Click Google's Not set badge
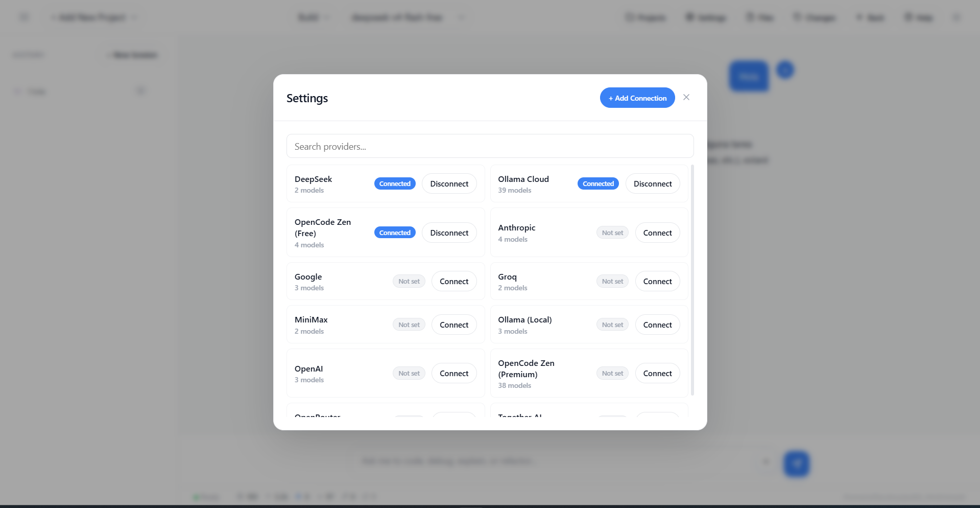Image resolution: width=980 pixels, height=508 pixels. point(409,281)
